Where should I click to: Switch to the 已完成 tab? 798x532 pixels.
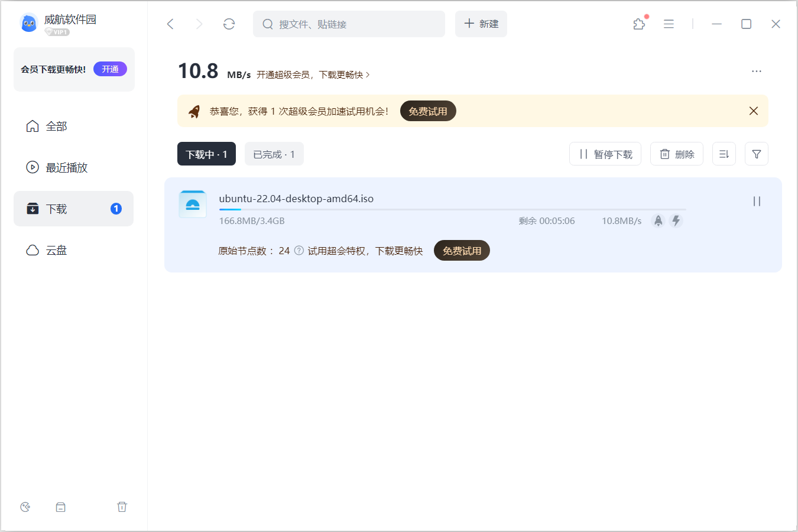pyautogui.click(x=274, y=154)
